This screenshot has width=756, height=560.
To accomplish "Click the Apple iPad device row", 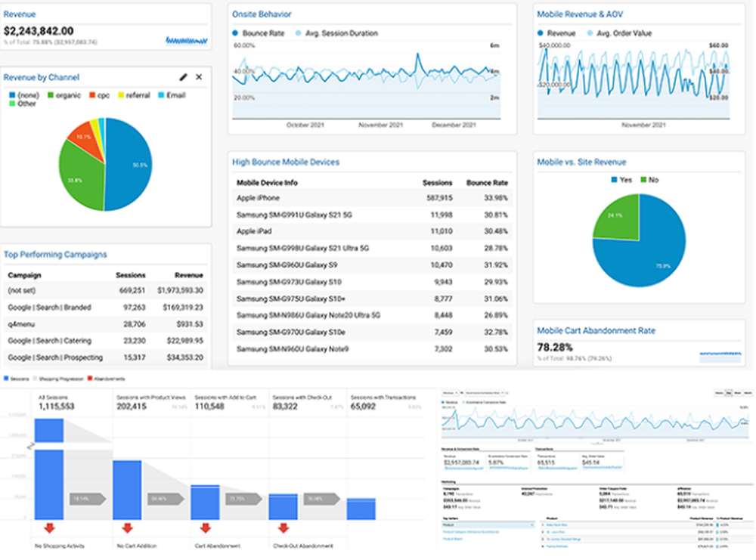I will tap(372, 231).
